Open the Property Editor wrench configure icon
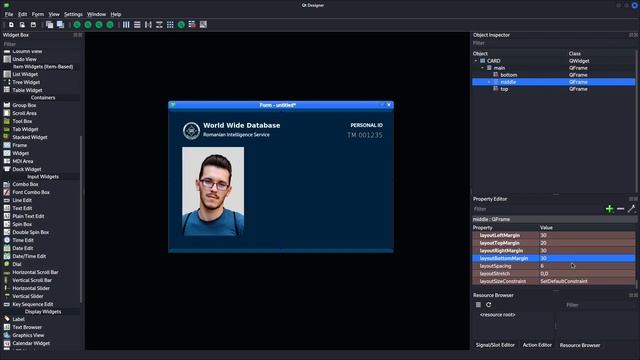Screen dimensions: 640x360 [x=631, y=209]
